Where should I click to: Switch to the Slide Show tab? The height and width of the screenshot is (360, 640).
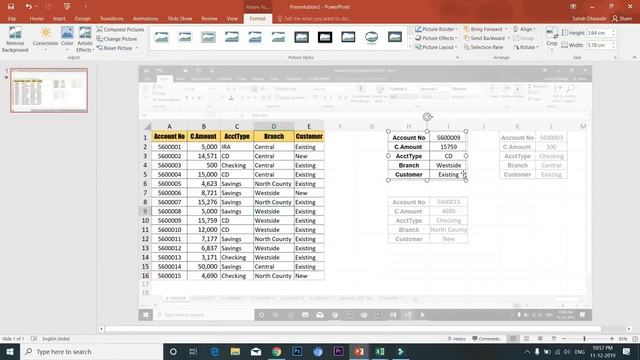(x=180, y=19)
